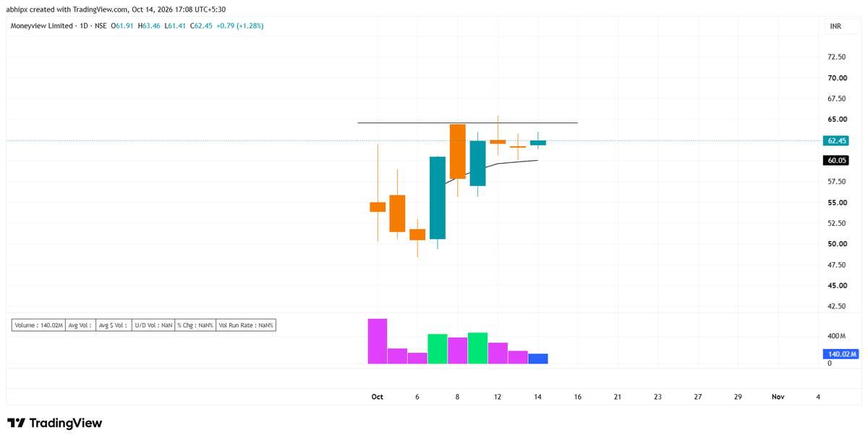Click the 23 date label on time axis
This screenshot has height=441, width=868.
[x=658, y=397]
